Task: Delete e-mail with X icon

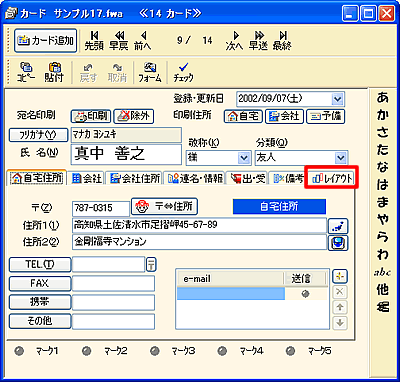Action: [340, 292]
